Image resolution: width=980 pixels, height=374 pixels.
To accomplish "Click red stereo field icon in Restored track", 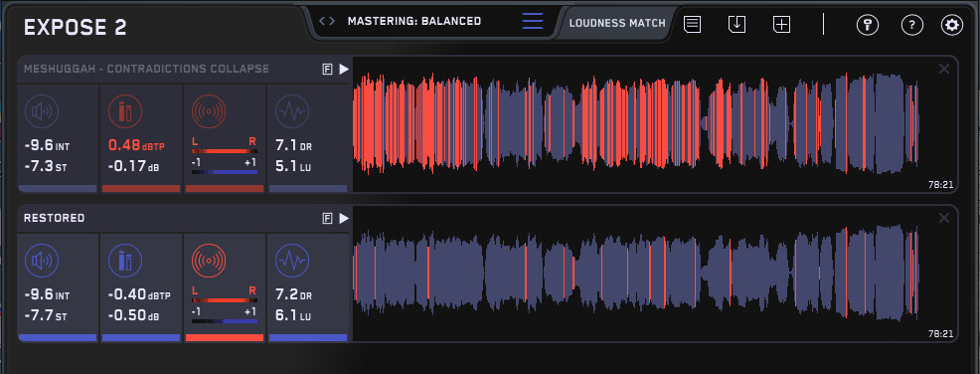I will click(x=209, y=261).
